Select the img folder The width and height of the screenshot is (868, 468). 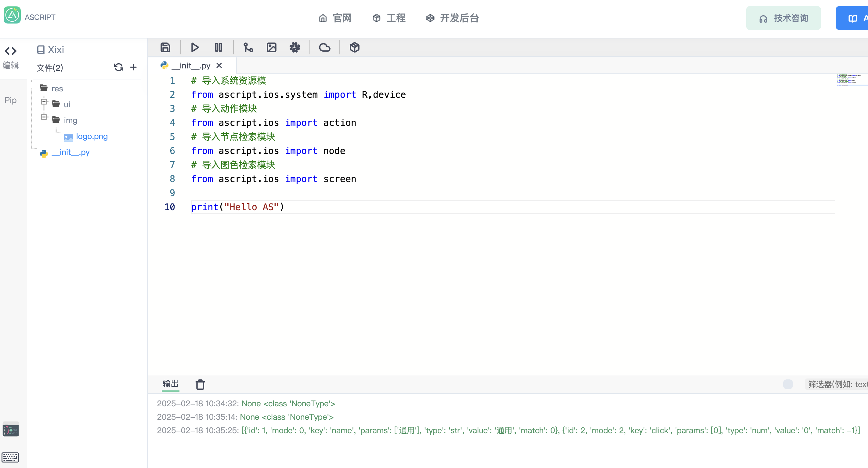[x=65, y=120]
